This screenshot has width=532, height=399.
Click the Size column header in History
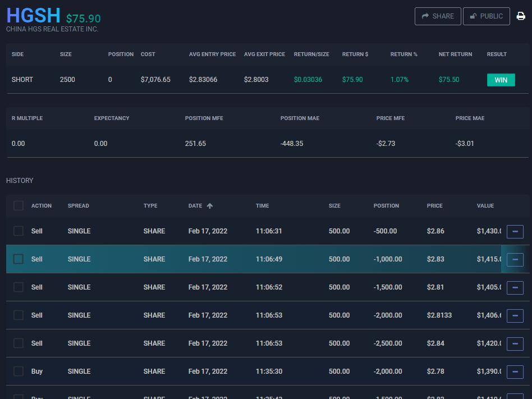[x=334, y=206]
